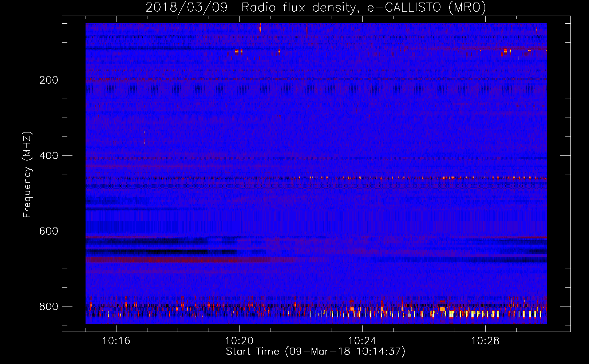This screenshot has width=589, height=364.
Task: Click the 10:28 time tick label
Action: tap(485, 341)
